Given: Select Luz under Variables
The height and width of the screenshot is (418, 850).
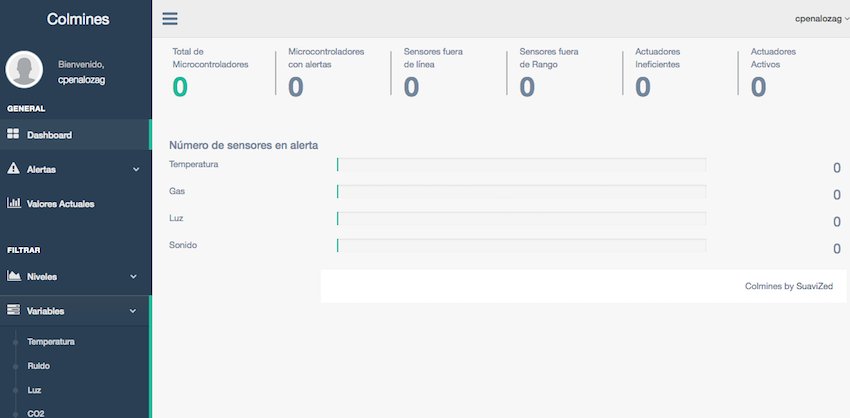Looking at the screenshot, I should coord(34,390).
